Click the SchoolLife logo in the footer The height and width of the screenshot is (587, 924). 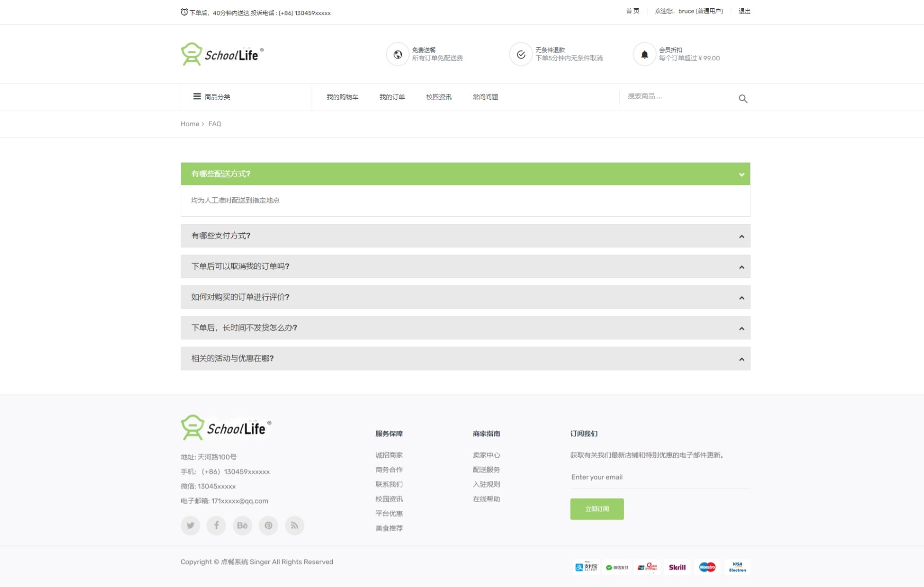(x=226, y=427)
